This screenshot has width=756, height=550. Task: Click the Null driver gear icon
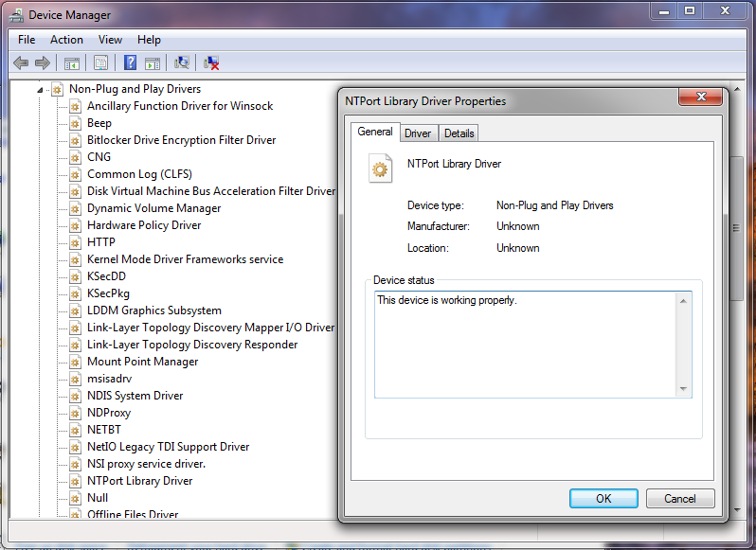pos(75,499)
